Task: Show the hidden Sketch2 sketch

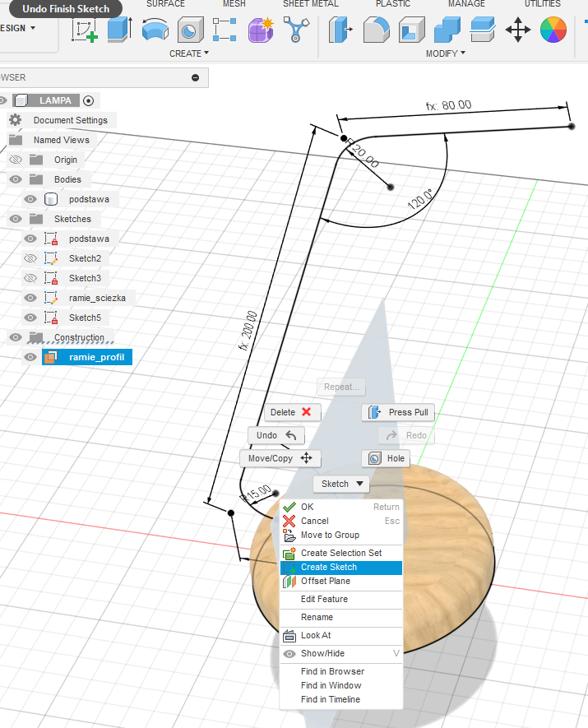Action: (31, 258)
